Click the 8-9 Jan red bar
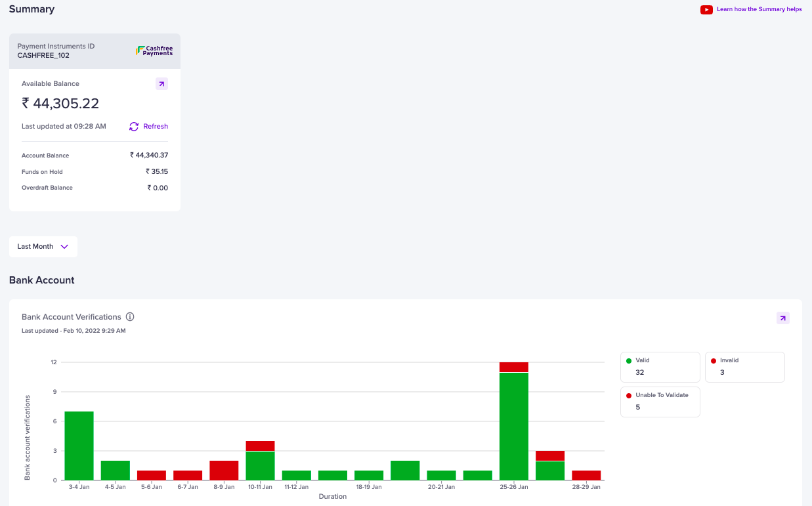The image size is (812, 506). 224,471
